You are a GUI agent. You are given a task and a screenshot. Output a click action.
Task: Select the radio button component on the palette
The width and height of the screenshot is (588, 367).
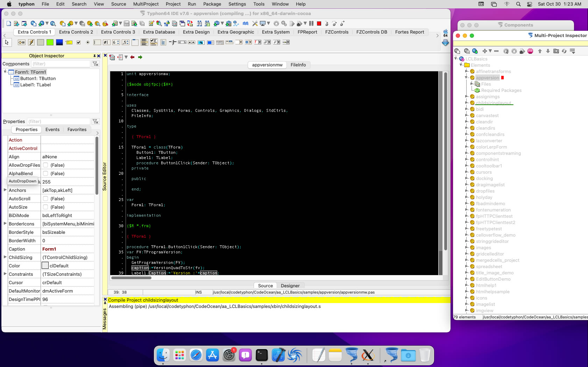pyautogui.click(x=88, y=42)
